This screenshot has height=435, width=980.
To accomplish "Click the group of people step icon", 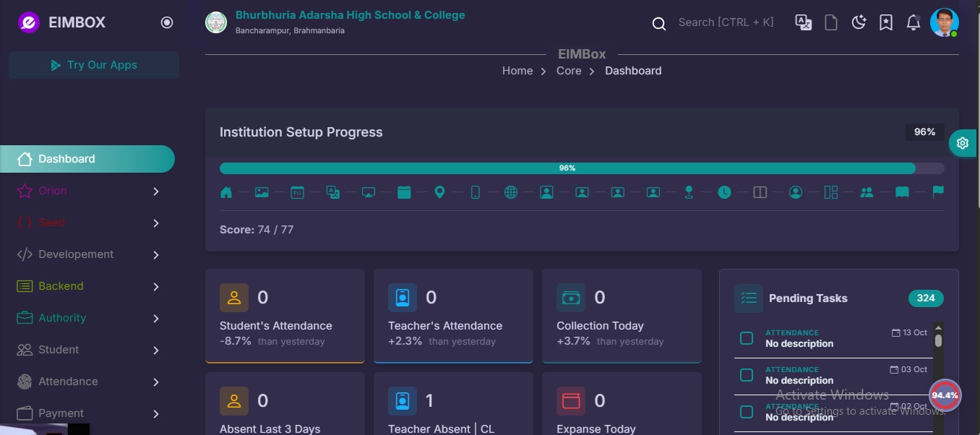I will coord(867,193).
